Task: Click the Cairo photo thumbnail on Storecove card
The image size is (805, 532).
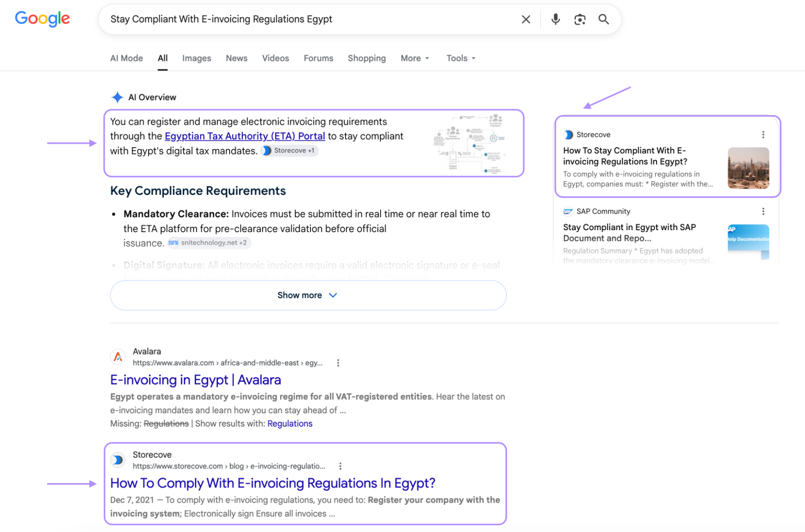Action: 748,168
